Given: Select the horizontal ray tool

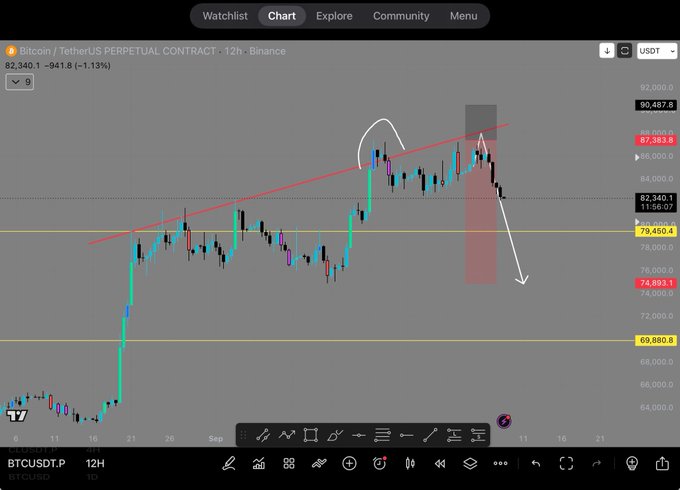Looking at the screenshot, I should point(406,435).
